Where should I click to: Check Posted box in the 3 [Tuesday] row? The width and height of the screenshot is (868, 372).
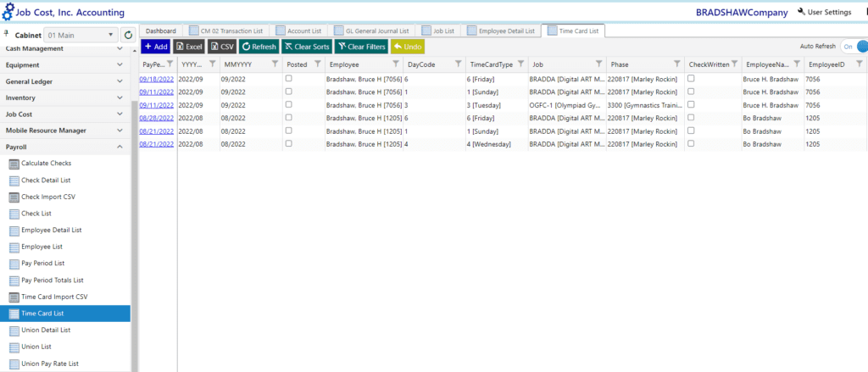click(288, 104)
